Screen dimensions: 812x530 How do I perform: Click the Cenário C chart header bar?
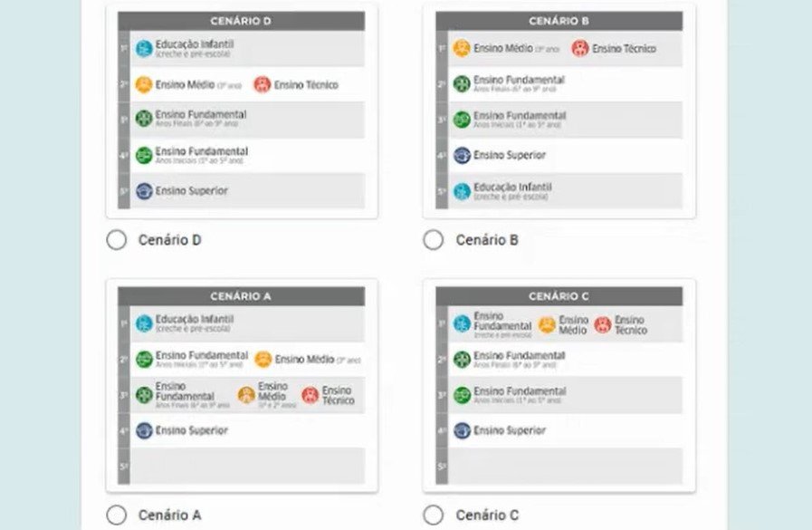click(x=559, y=296)
